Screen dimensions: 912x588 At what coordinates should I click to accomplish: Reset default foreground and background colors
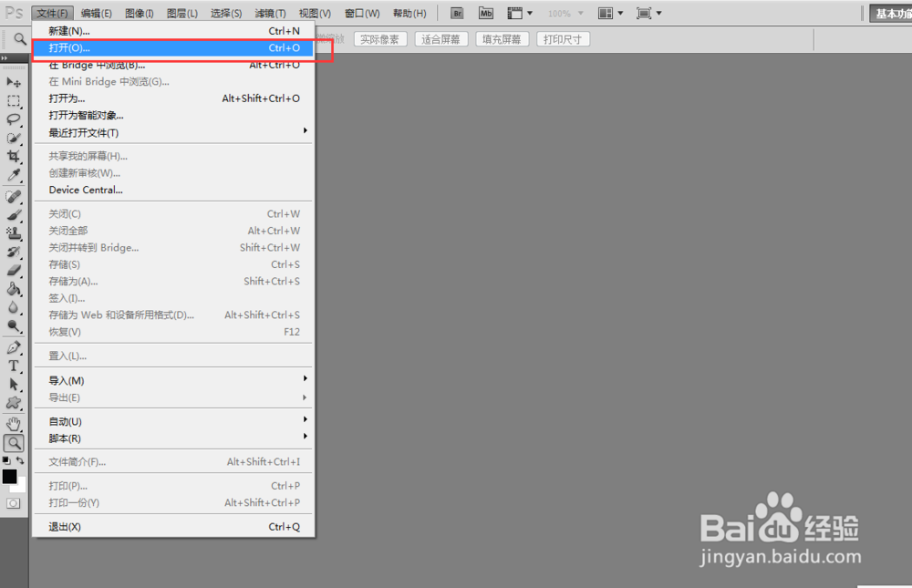(6, 460)
